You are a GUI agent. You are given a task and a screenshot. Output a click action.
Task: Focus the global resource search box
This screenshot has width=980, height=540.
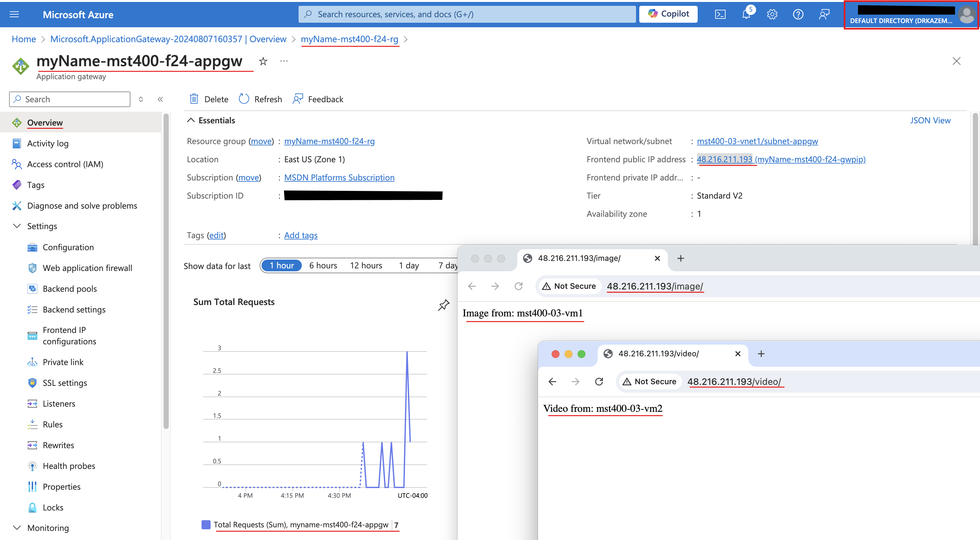point(467,15)
